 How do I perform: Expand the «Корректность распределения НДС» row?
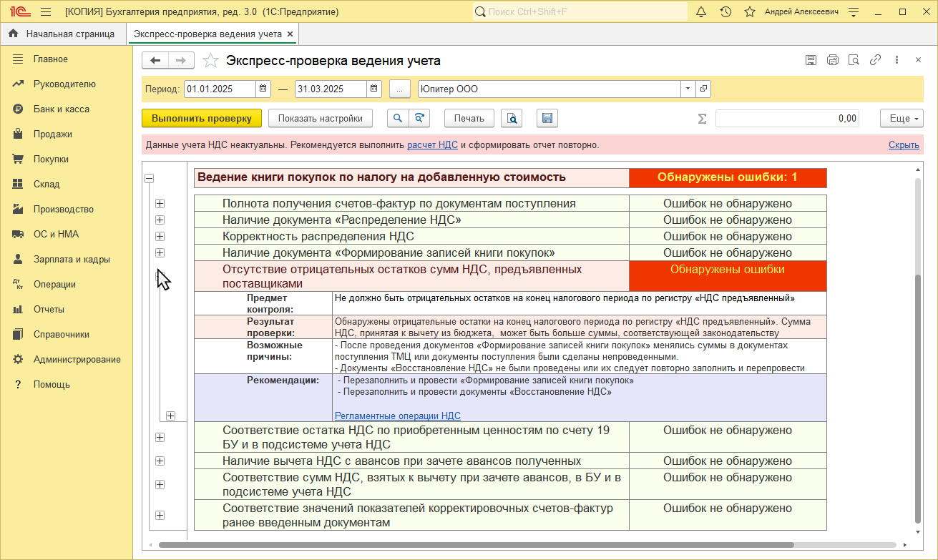coord(160,236)
